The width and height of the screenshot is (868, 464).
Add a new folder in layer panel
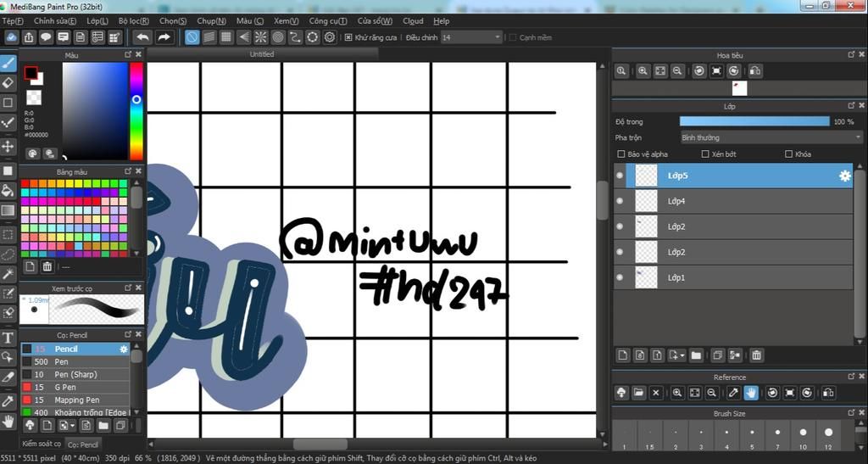(697, 355)
